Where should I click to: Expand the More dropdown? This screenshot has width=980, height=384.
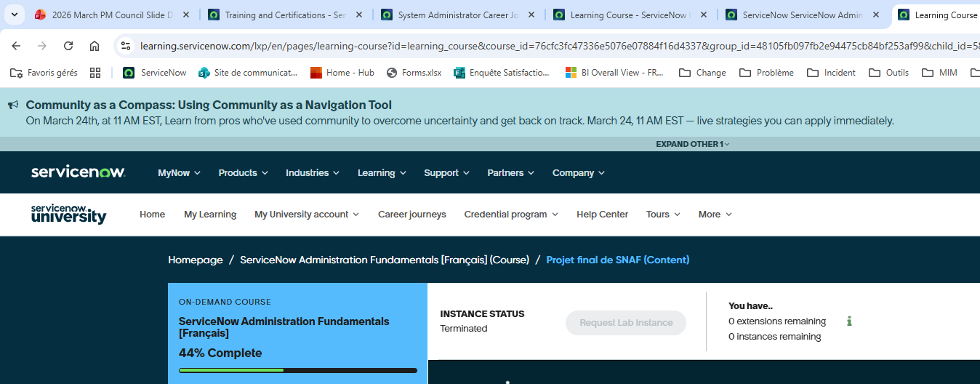click(715, 215)
